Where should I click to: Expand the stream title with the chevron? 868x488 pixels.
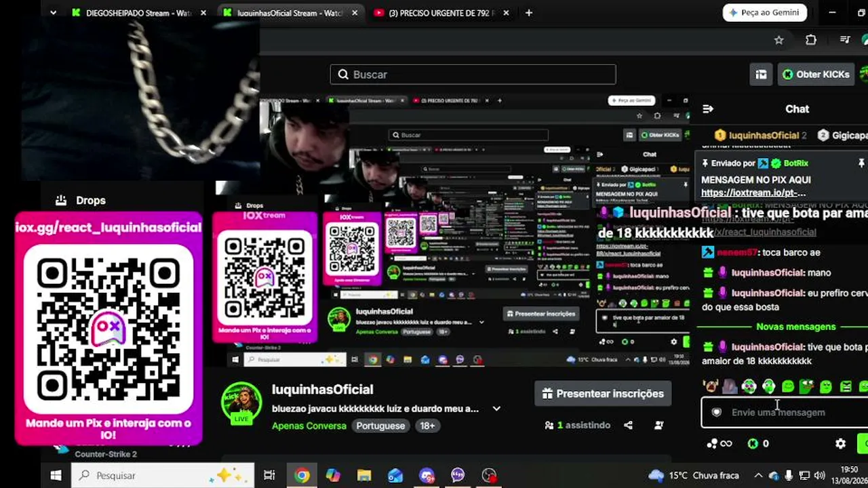496,409
